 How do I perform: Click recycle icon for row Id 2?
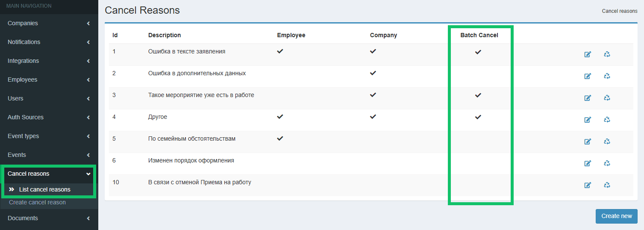click(x=607, y=76)
